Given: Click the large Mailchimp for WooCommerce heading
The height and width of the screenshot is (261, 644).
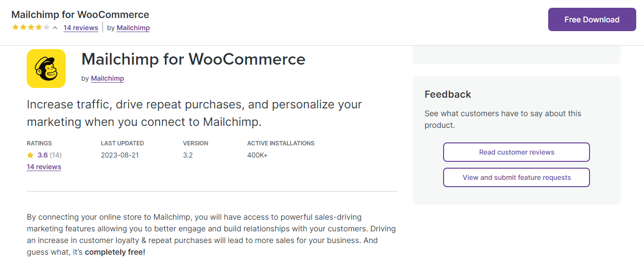Looking at the screenshot, I should tap(193, 59).
